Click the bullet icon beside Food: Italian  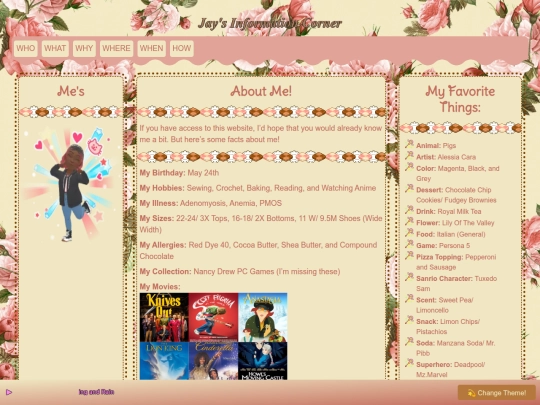click(409, 233)
